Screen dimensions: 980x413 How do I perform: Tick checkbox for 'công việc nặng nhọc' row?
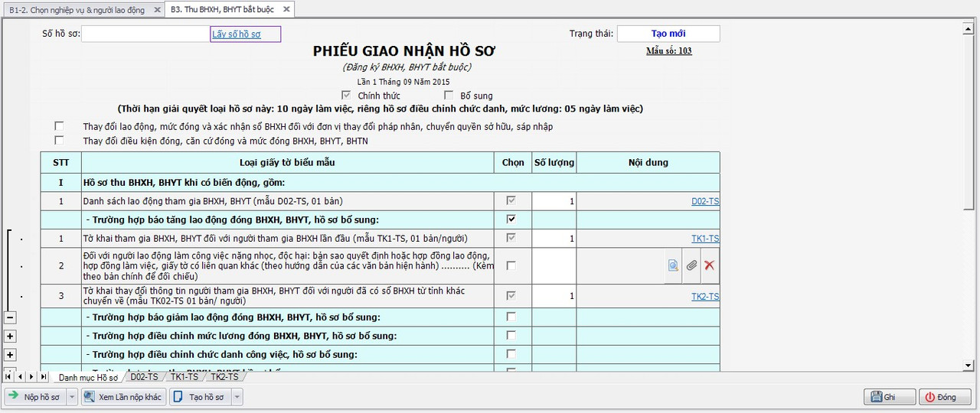(511, 266)
